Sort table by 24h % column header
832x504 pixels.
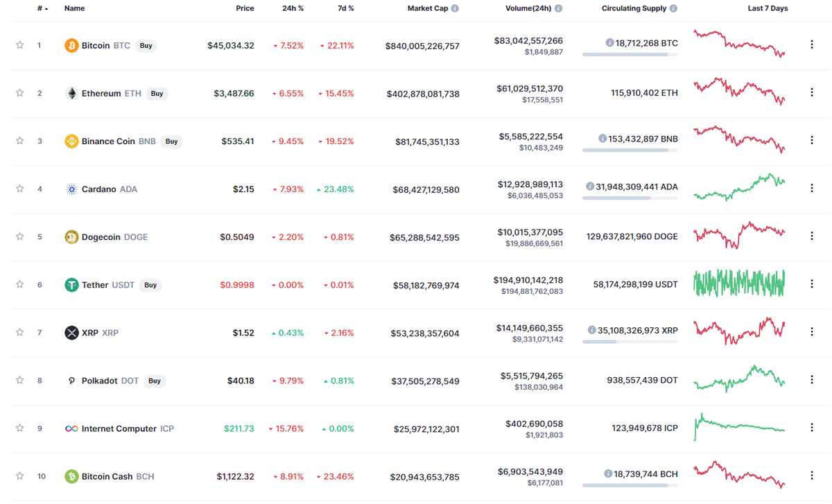pyautogui.click(x=293, y=9)
